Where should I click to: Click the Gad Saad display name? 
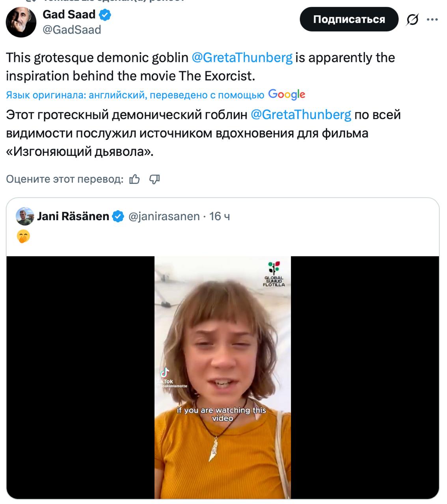click(69, 15)
